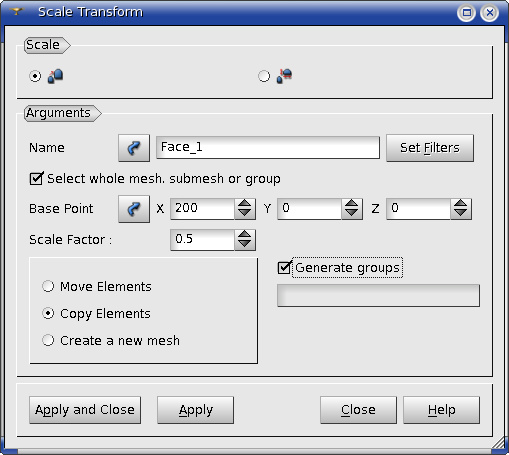Click the Help button
This screenshot has height=455, width=509.
click(x=442, y=410)
